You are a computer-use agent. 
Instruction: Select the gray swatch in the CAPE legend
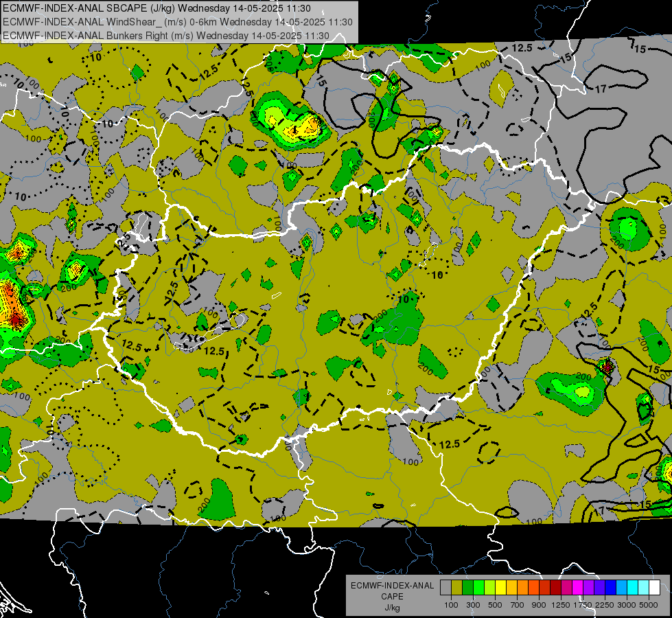pos(445,587)
